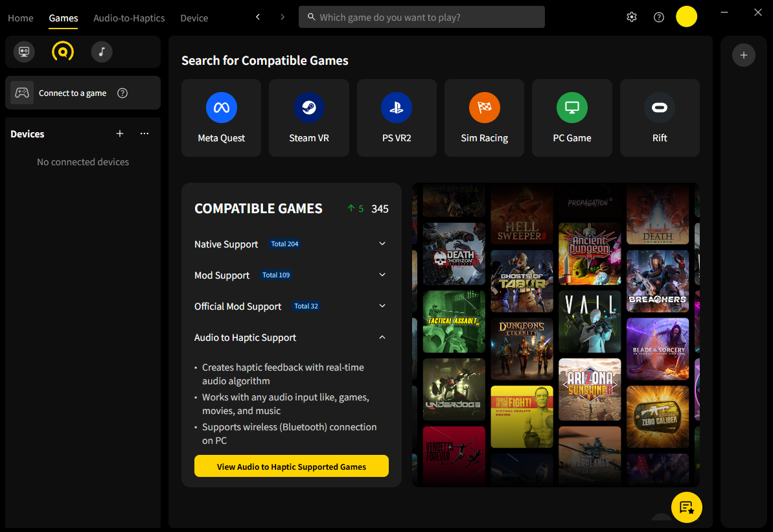Open Death Horizon game thumbnail
773x532 pixels.
(454, 253)
